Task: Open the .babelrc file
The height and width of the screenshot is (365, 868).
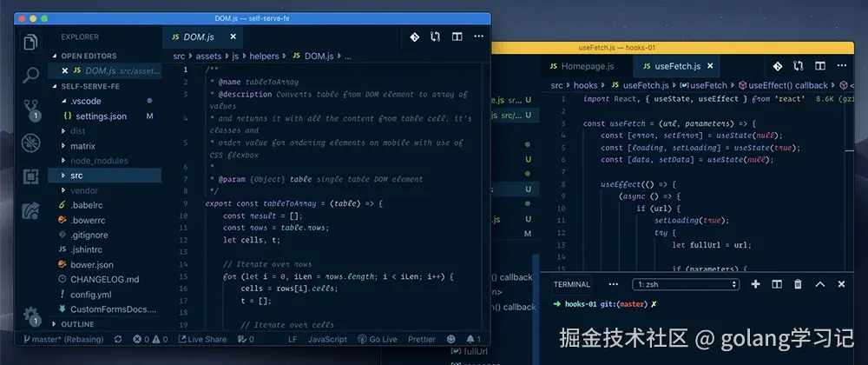Action: coord(86,205)
